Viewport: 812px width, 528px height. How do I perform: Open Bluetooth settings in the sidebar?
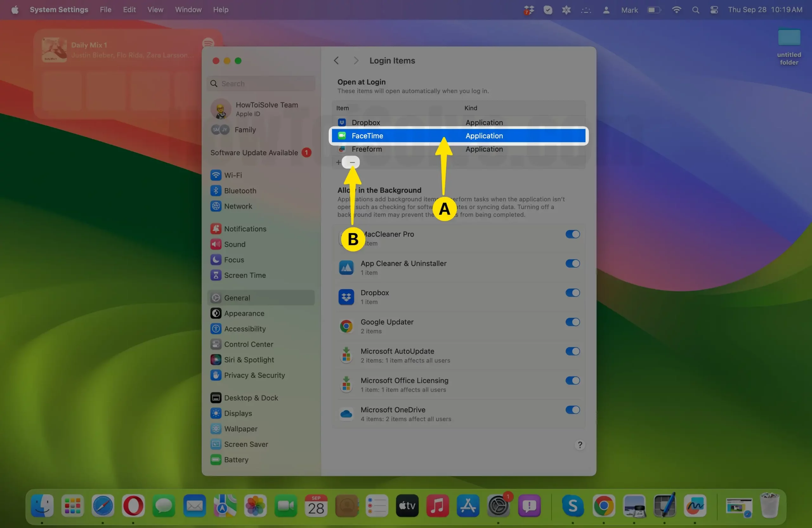click(261, 191)
